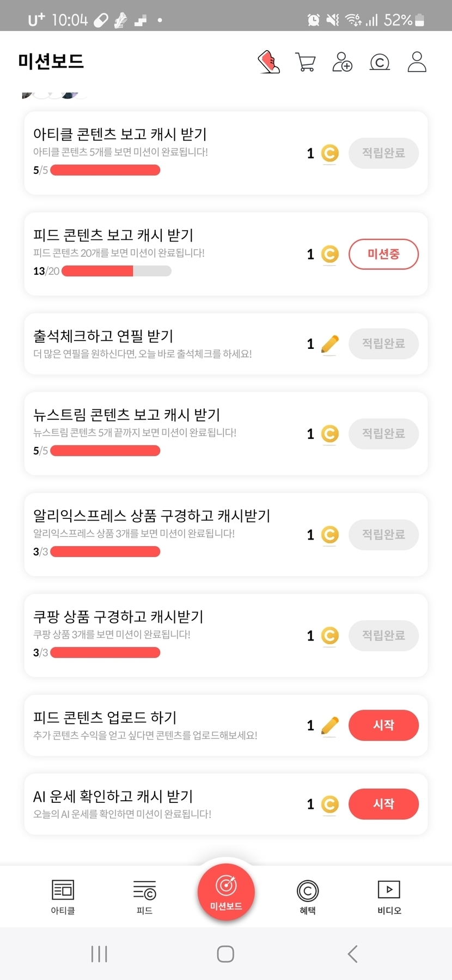Open the cash coin icon in header
This screenshot has height=980, width=452.
click(x=380, y=62)
